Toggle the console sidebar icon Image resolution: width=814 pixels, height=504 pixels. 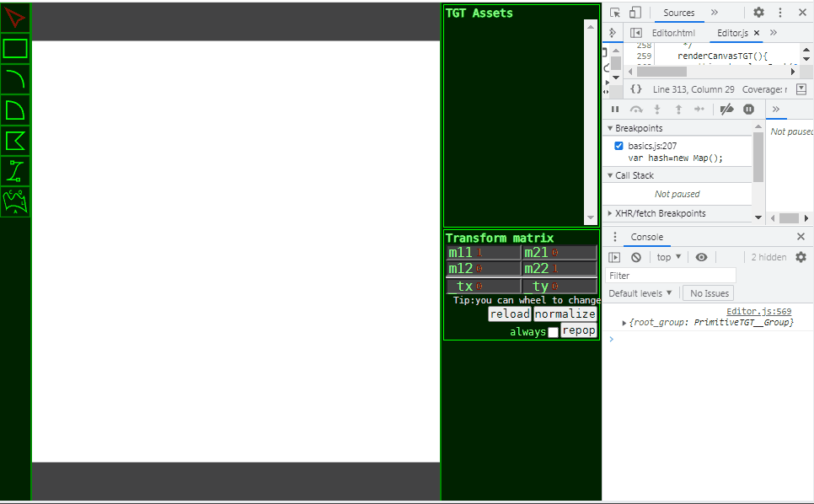coord(614,257)
